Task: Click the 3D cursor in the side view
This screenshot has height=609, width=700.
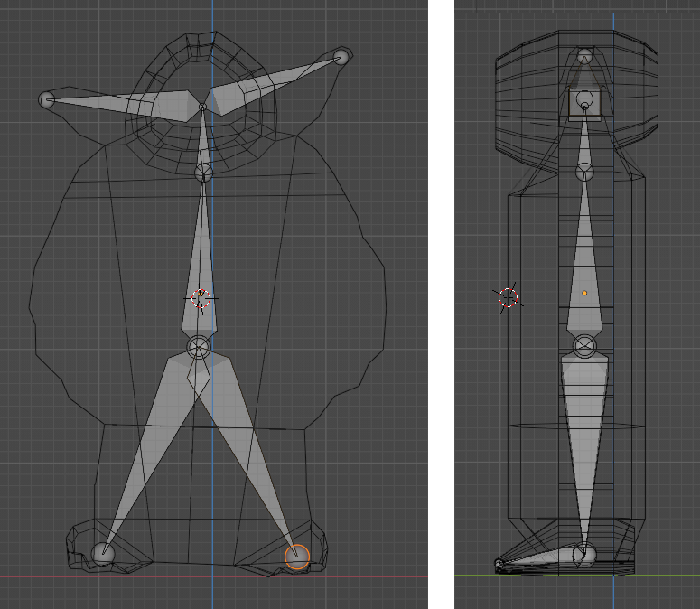Action: pyautogui.click(x=508, y=297)
